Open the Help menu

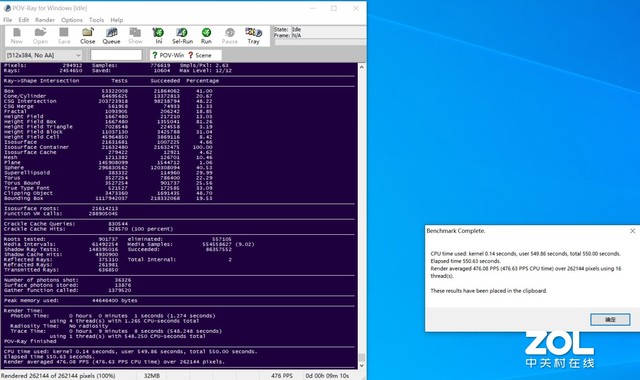117,20
